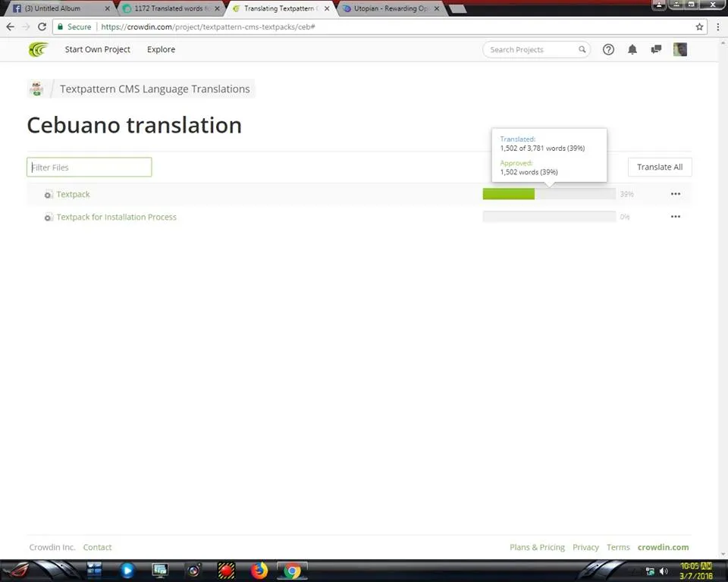Viewport: 728px width, 582px height.
Task: Open the Crowdin logo home page
Action: coord(38,49)
